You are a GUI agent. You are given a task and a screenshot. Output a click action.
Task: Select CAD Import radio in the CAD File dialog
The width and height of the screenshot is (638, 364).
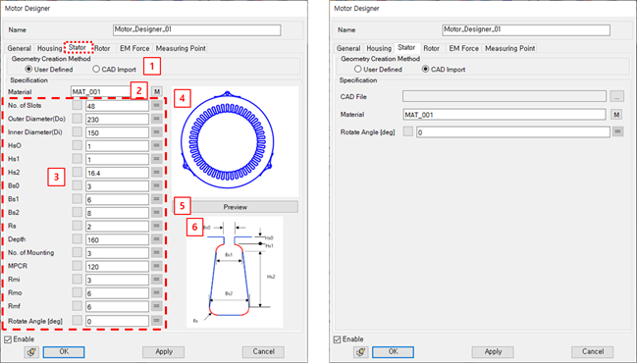[x=426, y=69]
